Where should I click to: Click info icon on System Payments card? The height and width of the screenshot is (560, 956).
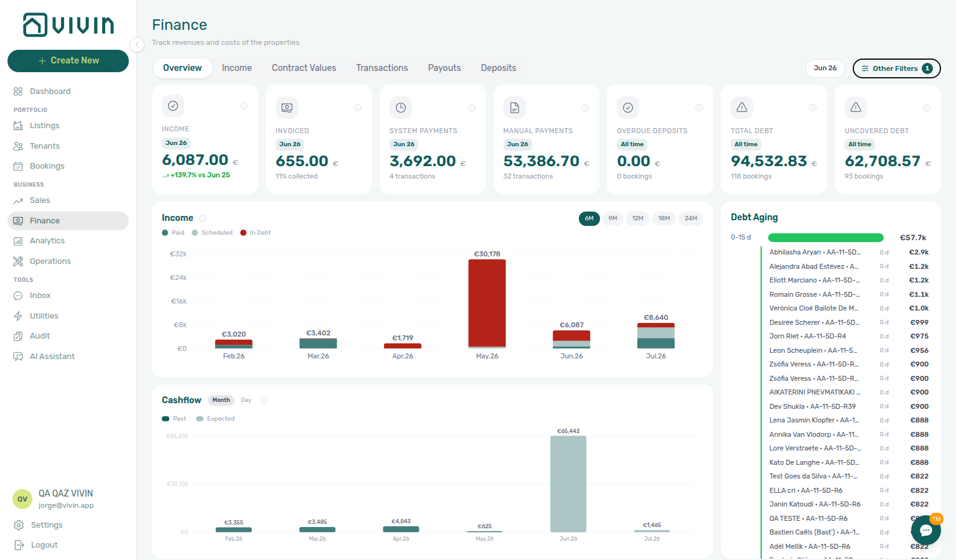click(472, 108)
